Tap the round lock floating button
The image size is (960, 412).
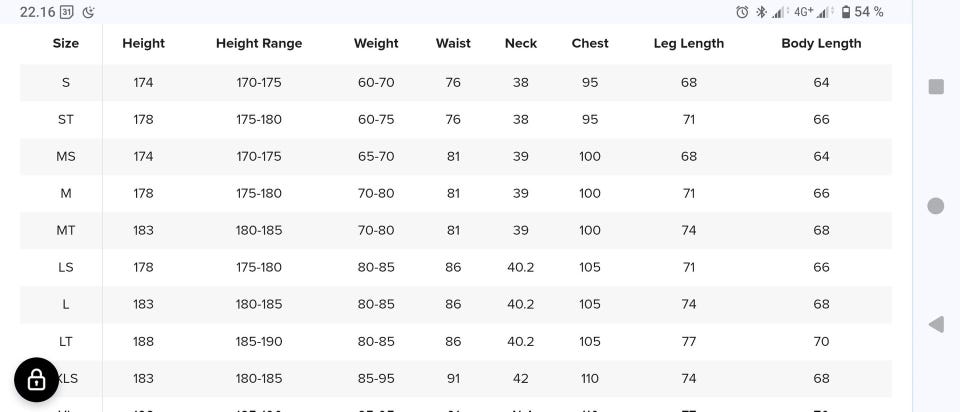pyautogui.click(x=36, y=380)
